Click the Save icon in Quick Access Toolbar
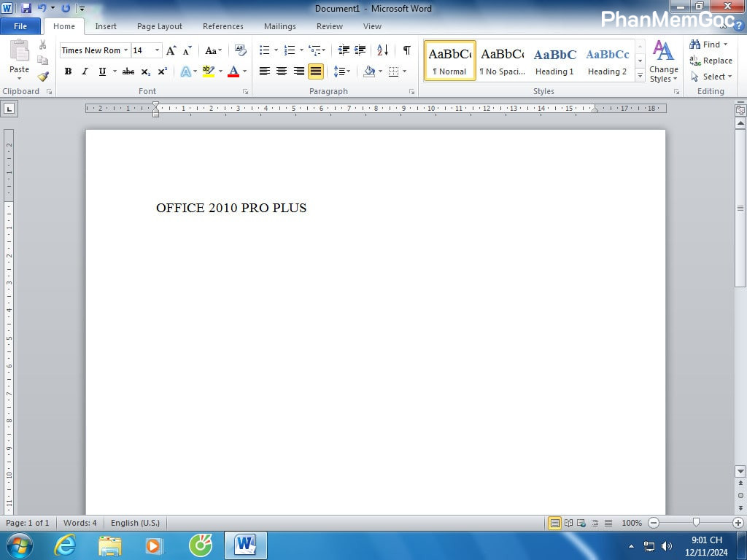Viewport: 747px width, 560px height. (26, 9)
